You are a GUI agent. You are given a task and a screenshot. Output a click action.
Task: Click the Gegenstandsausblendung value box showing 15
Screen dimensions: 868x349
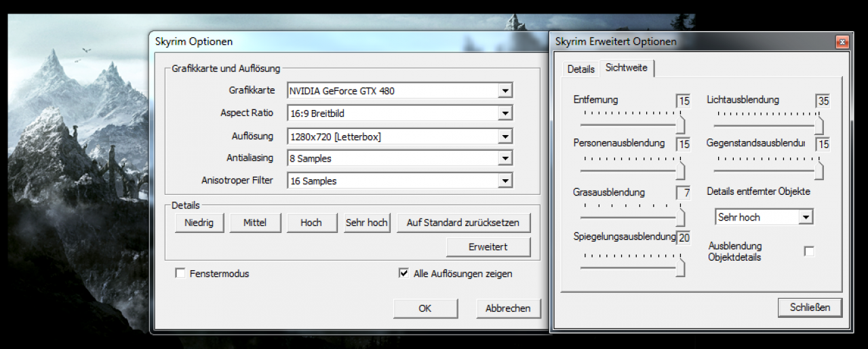tap(823, 145)
